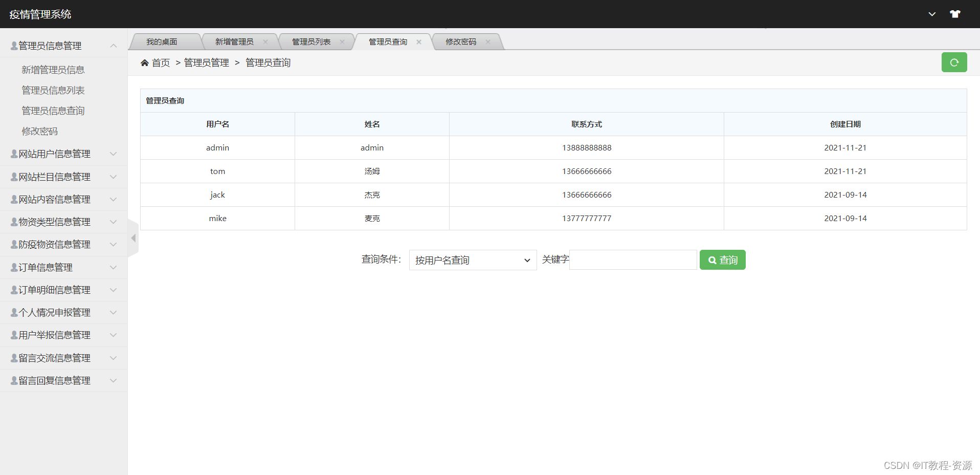Click the green 查询 search button
The width and height of the screenshot is (980, 475).
[722, 260]
